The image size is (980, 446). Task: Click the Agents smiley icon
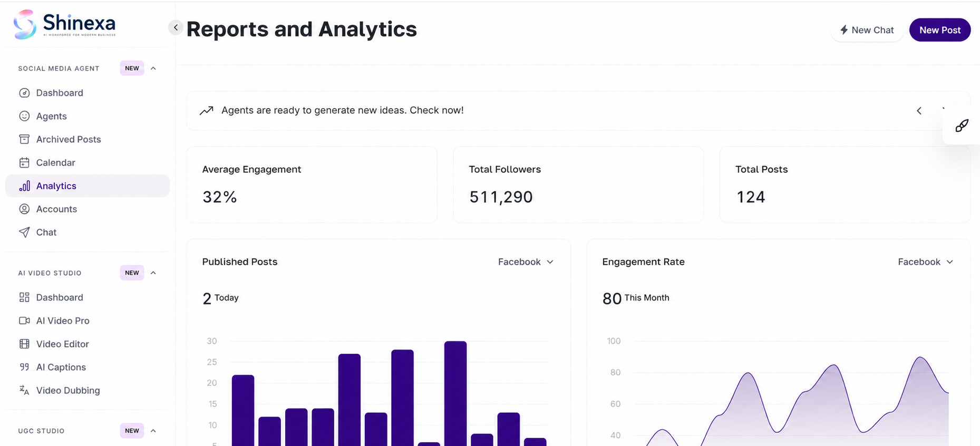click(24, 116)
